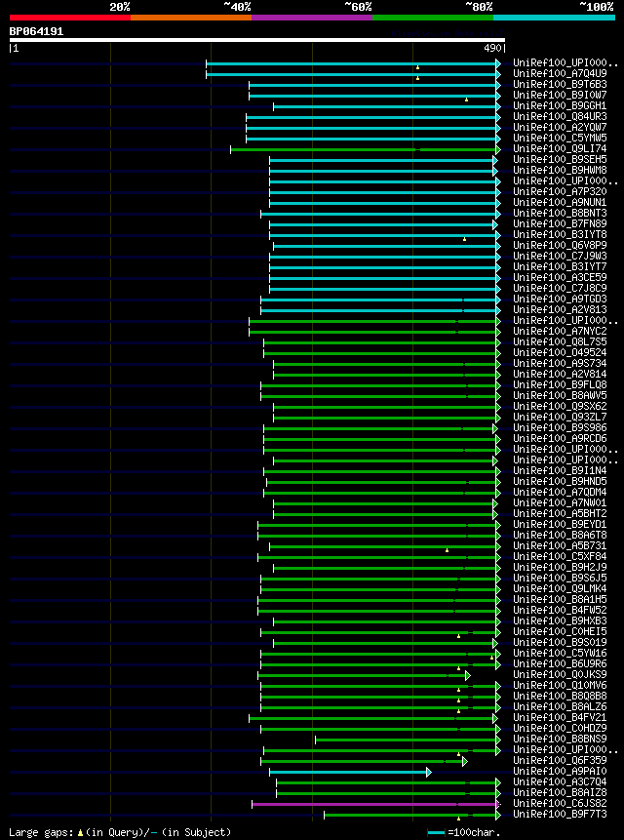Select label UniRef100_Q9LI74
The width and height of the screenshot is (624, 840).
560,149
